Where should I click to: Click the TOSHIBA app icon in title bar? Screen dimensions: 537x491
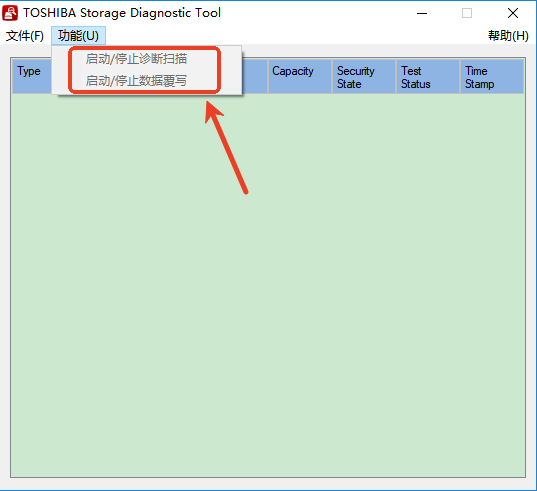point(10,13)
